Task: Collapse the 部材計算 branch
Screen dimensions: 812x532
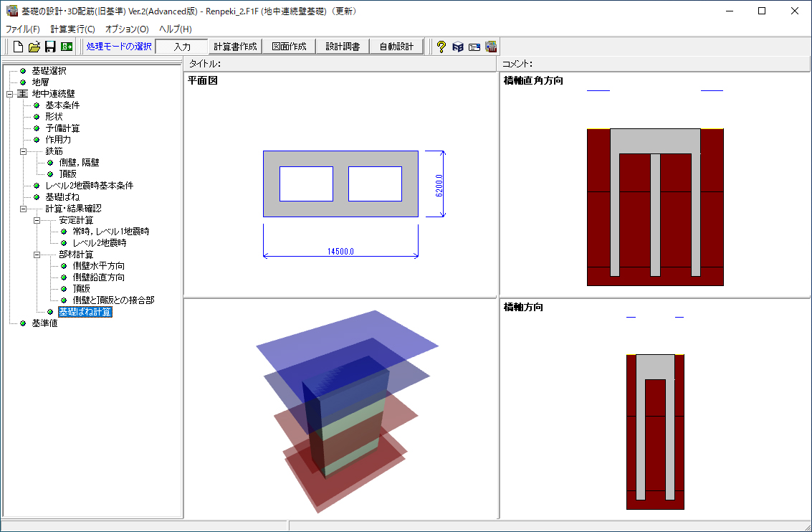Action: tap(37, 255)
